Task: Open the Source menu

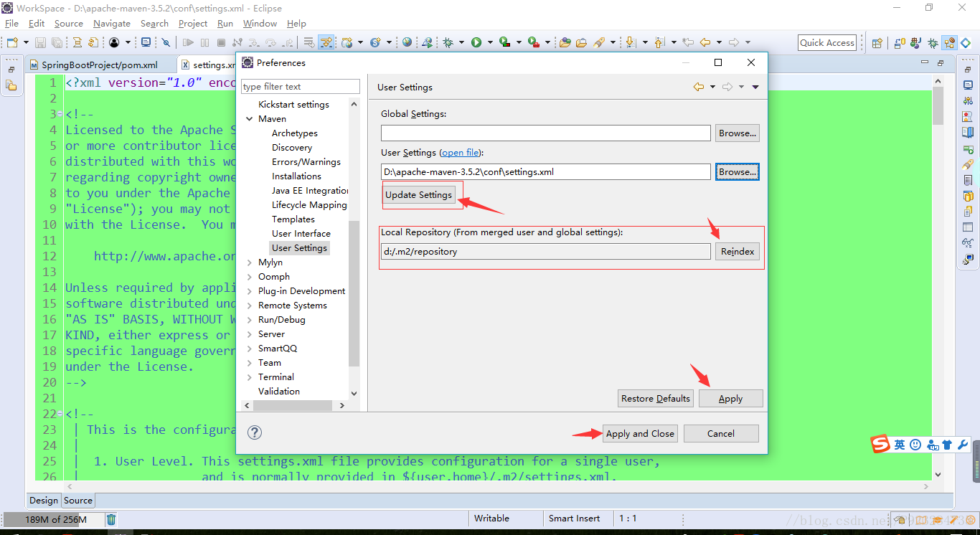Action: coord(69,24)
